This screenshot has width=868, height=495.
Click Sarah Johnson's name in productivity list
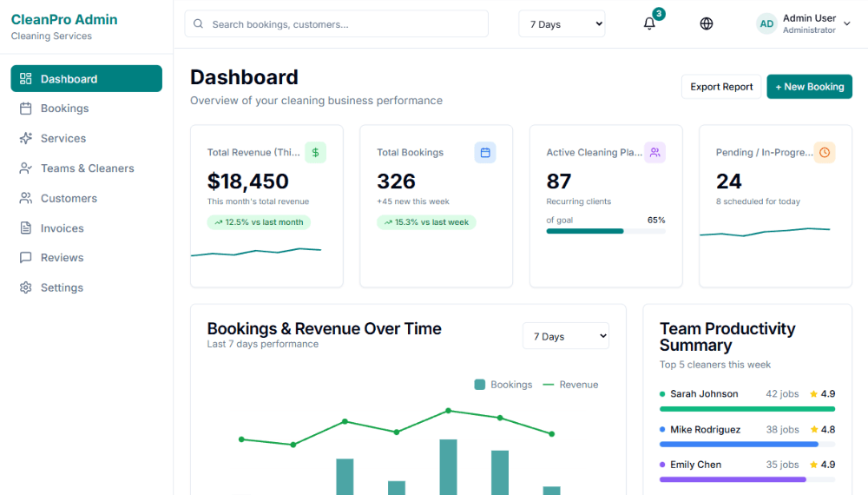(704, 393)
